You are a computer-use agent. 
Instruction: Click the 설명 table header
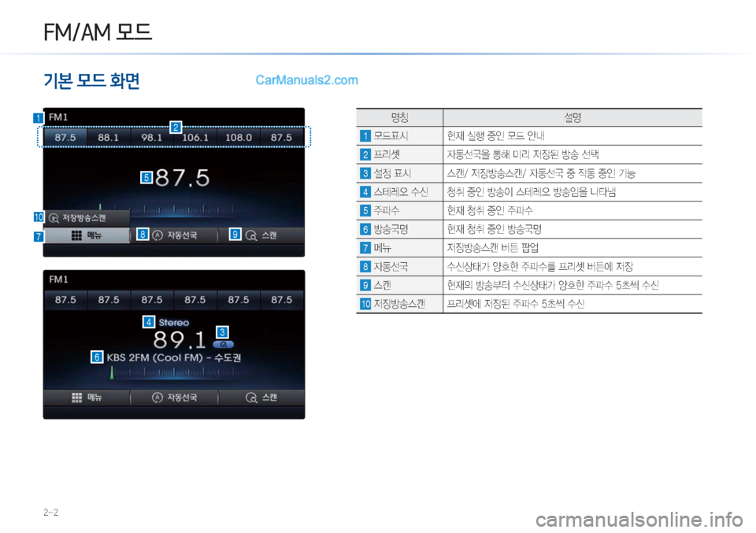(573, 117)
